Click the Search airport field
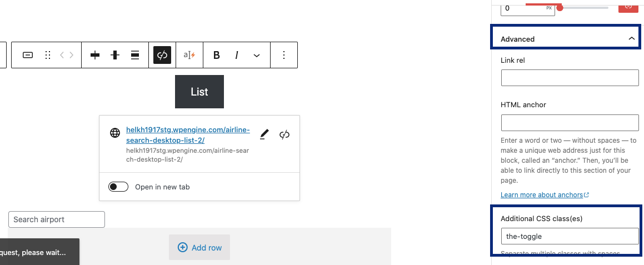Screen dimensions: 644x265 pos(57,219)
